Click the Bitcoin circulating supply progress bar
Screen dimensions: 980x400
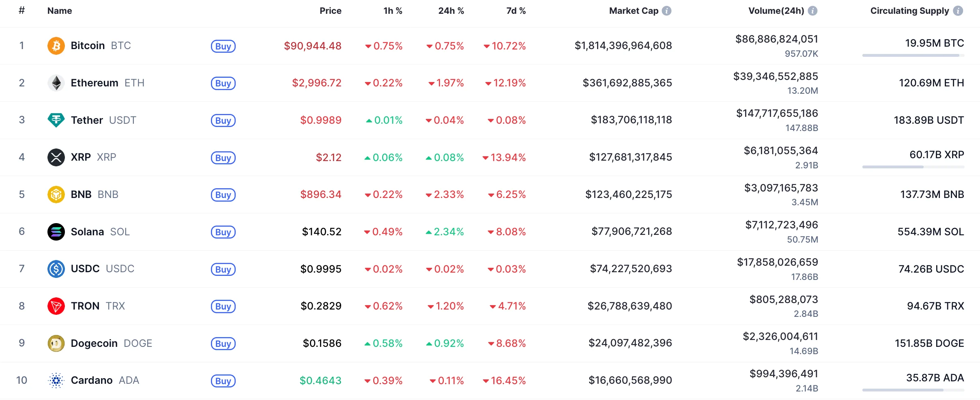coord(913,55)
